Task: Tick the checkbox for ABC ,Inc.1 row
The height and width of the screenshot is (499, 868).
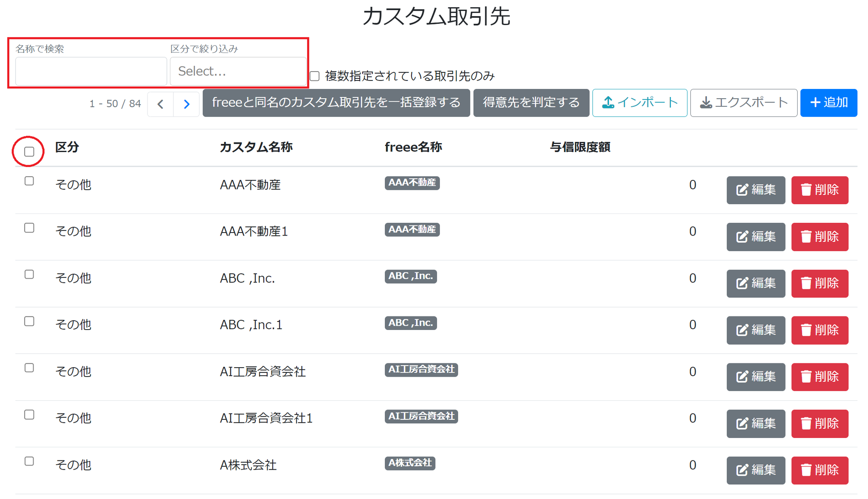Action: [29, 322]
